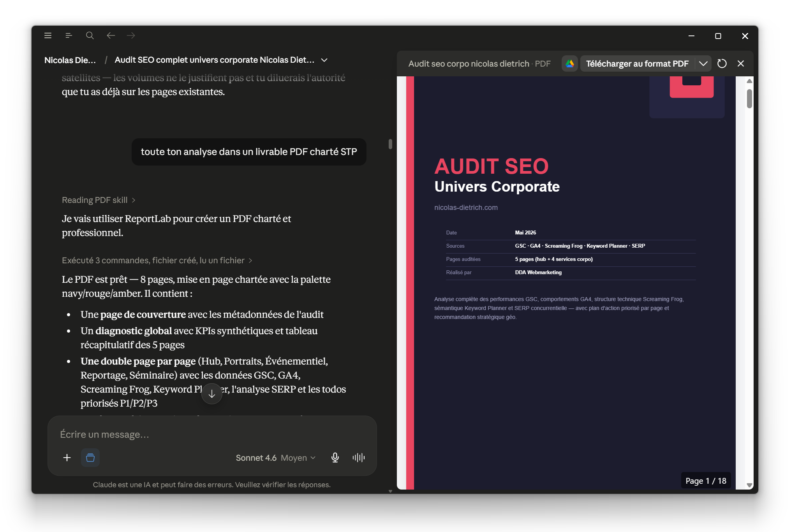791x532 pixels.
Task: Click the user message about livrable PDF
Action: [x=249, y=152]
